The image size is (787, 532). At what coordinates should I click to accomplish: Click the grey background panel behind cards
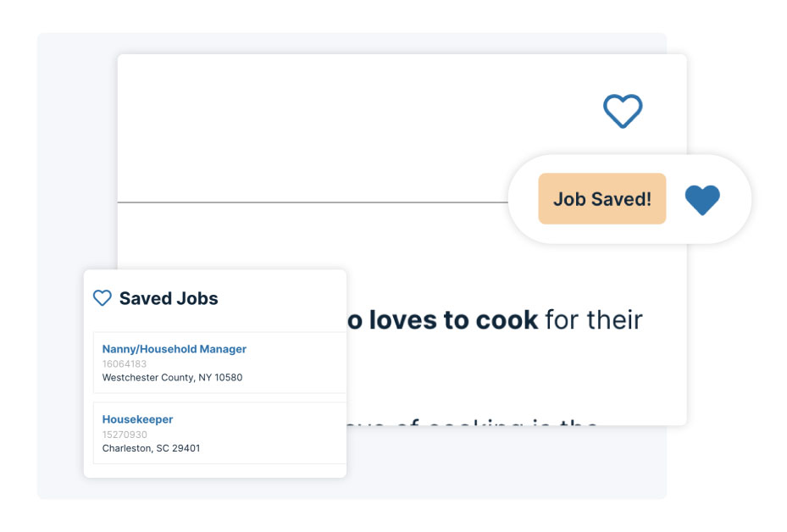click(76, 151)
